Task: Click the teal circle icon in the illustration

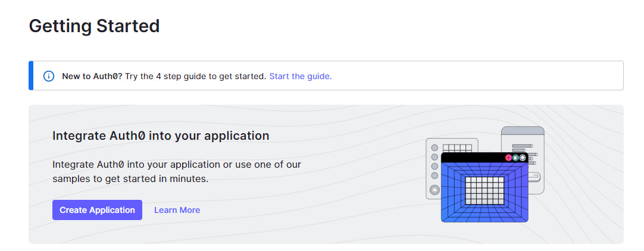Action: click(x=515, y=158)
